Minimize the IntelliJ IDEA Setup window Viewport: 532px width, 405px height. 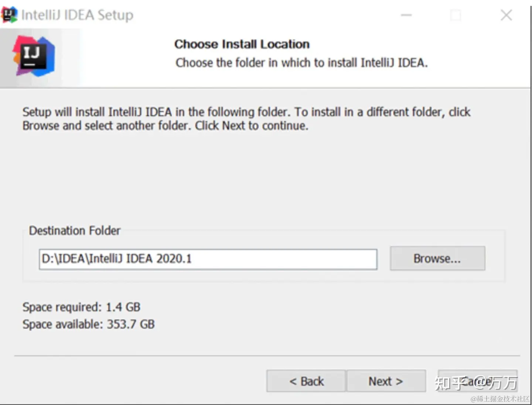pos(406,15)
